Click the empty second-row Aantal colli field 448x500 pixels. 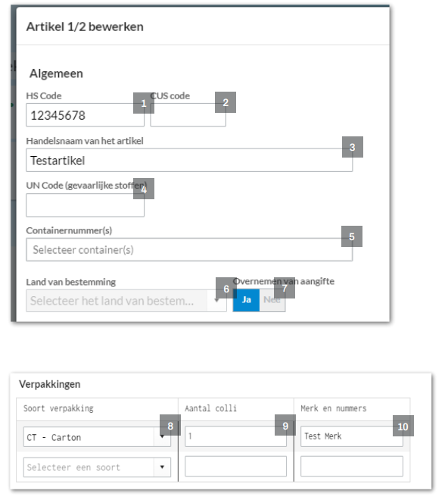235,466
